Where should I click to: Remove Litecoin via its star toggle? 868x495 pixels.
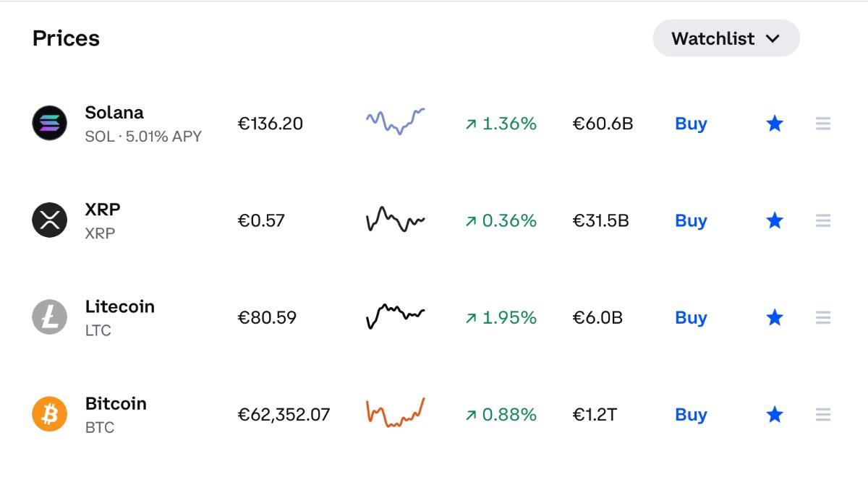pyautogui.click(x=775, y=317)
